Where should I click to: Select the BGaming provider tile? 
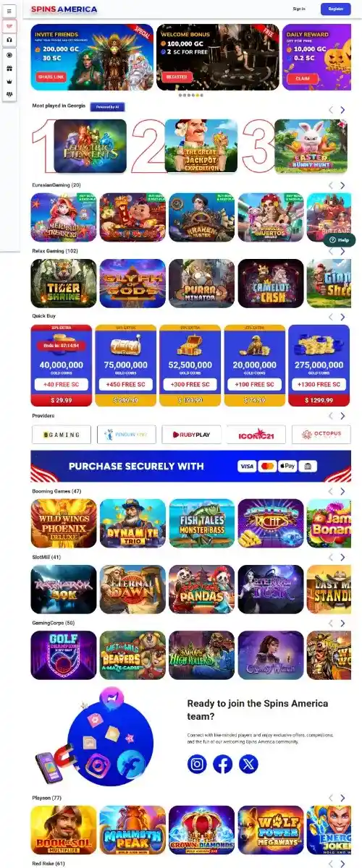coord(62,435)
